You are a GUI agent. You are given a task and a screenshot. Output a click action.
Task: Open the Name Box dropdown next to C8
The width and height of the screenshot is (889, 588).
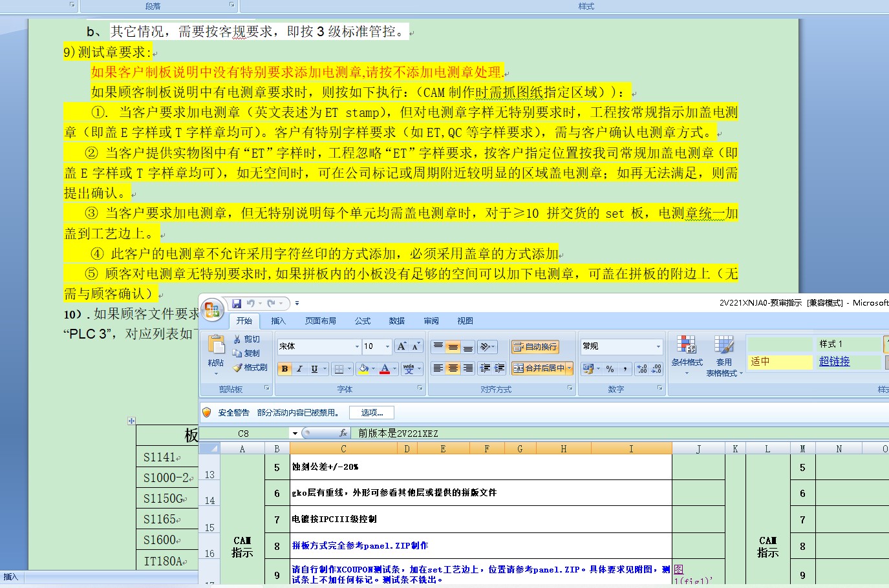coord(295,433)
